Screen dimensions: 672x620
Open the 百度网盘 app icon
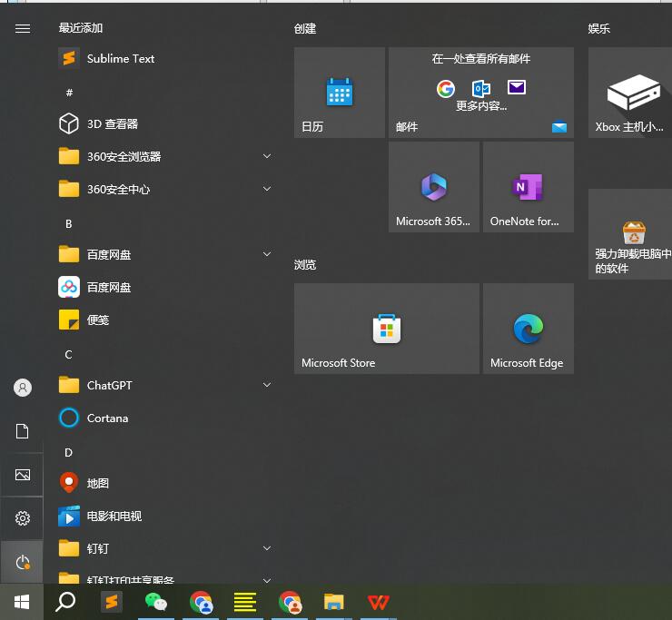tap(108, 288)
